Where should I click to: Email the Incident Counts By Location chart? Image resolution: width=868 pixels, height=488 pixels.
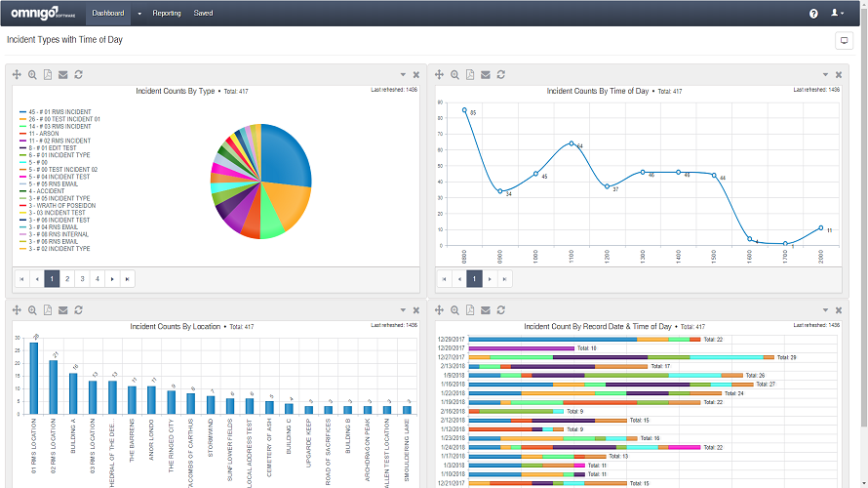[62, 310]
